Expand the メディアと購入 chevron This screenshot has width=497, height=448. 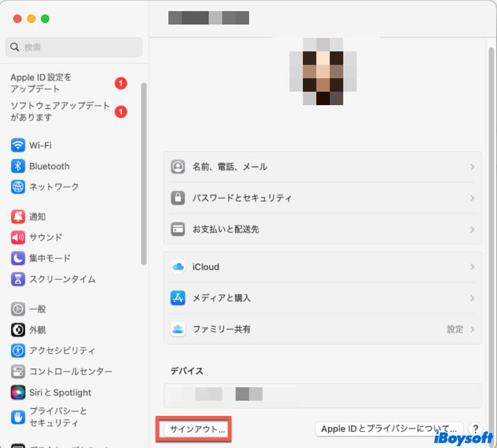(472, 298)
